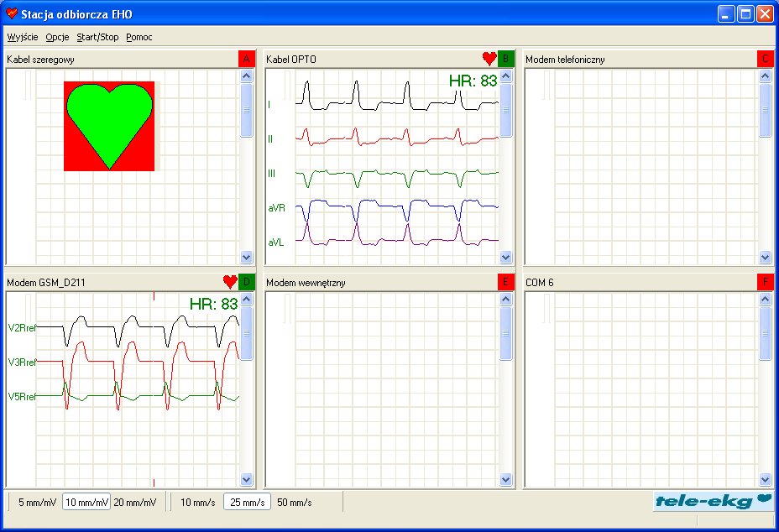779x532 pixels.
Task: Click the green channel B indicator box
Action: [505, 59]
